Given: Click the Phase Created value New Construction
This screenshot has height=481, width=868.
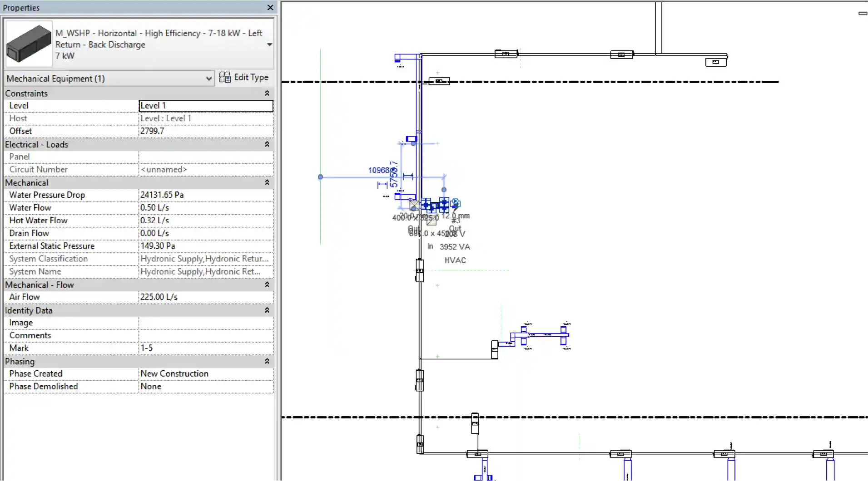Looking at the screenshot, I should coord(206,373).
